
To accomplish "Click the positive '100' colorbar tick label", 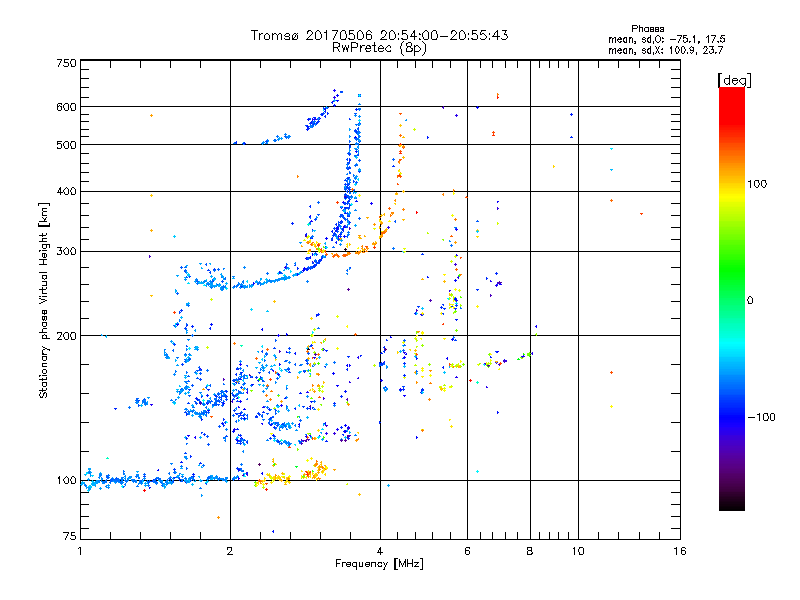I will pos(757,184).
